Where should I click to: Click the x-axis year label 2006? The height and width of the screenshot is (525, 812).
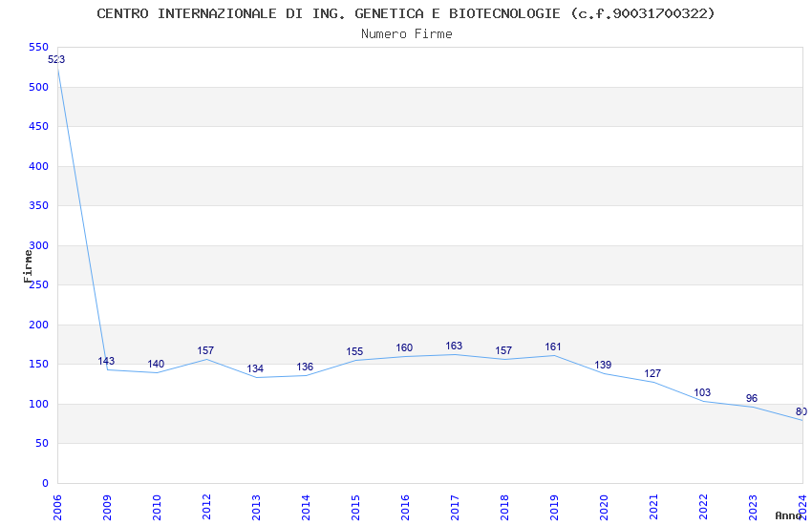click(57, 507)
